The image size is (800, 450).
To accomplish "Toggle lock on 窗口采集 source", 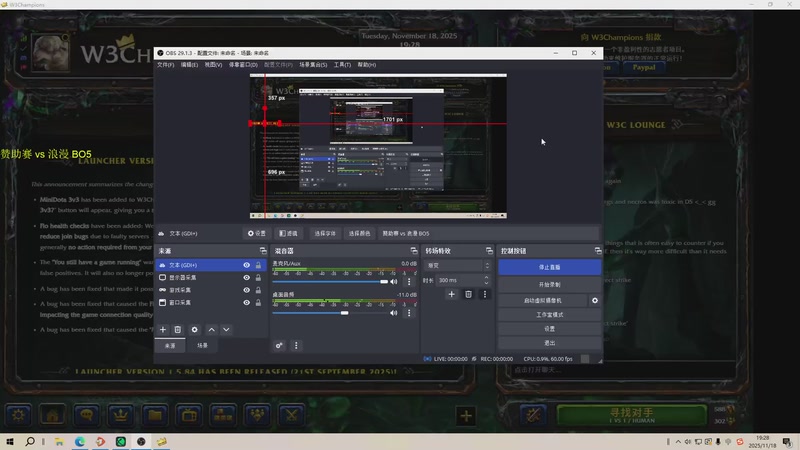I will tap(258, 303).
